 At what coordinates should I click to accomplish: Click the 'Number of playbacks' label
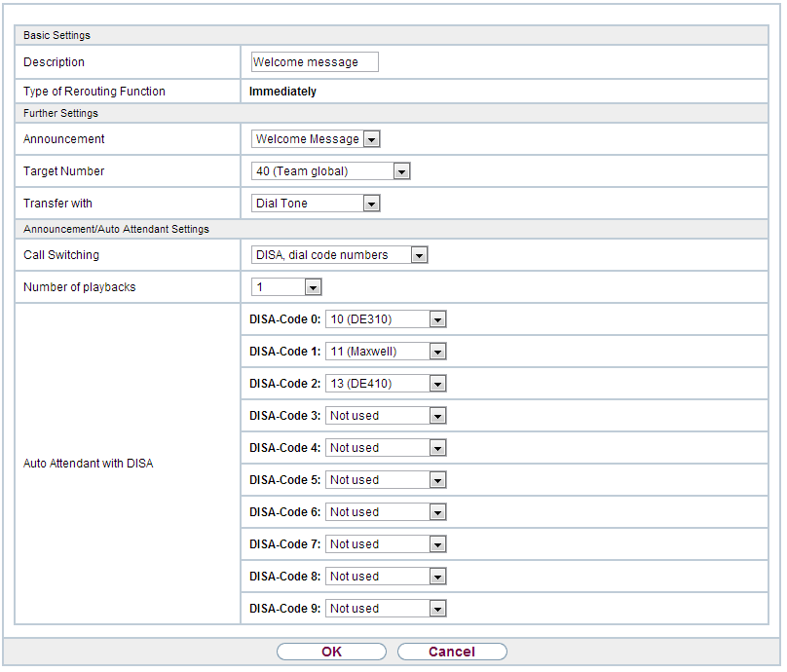(79, 287)
